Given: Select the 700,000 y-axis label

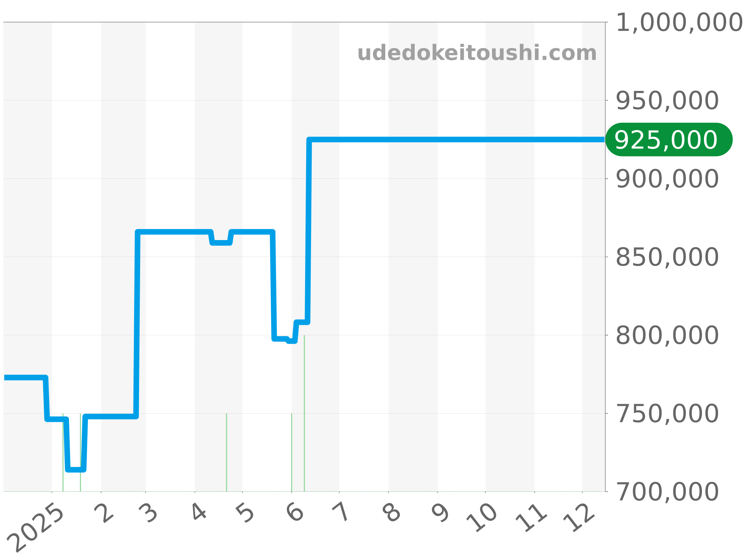Looking at the screenshot, I should (x=667, y=492).
